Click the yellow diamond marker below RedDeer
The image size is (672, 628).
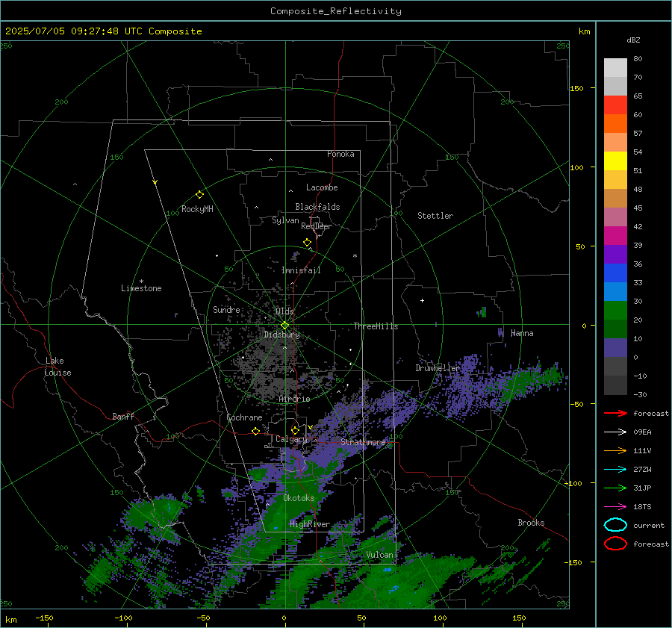pyautogui.click(x=307, y=243)
